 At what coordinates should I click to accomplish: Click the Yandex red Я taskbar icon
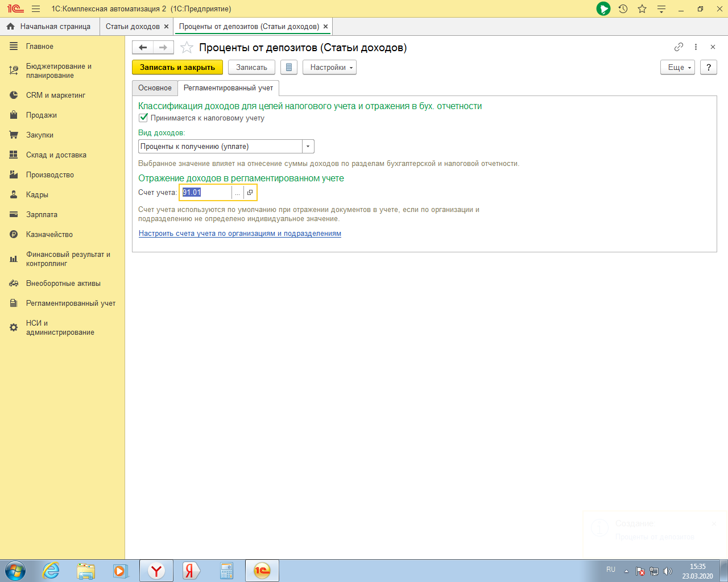[191, 571]
